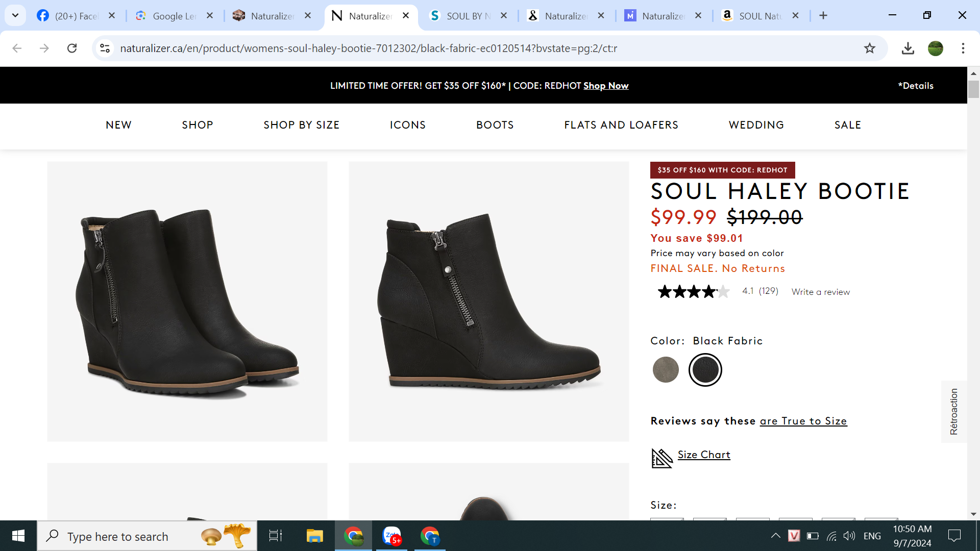Select the Black Fabric color swatch
The width and height of the screenshot is (980, 551).
tap(705, 370)
